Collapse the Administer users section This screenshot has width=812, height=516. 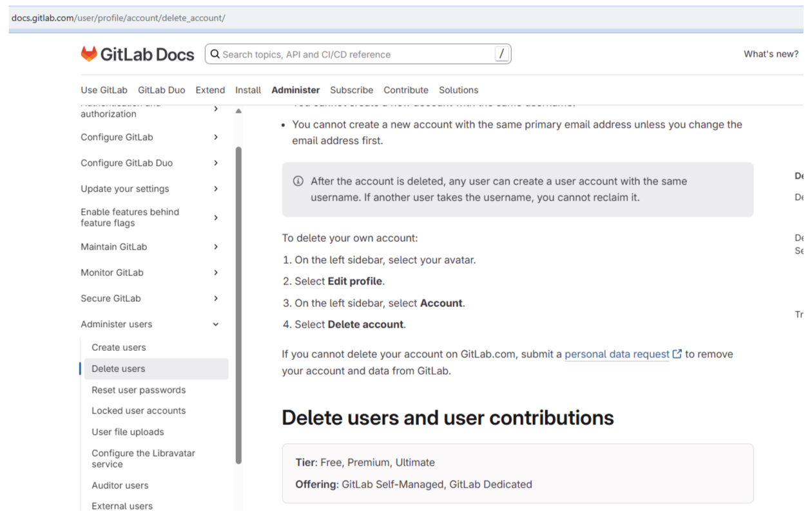click(x=216, y=324)
